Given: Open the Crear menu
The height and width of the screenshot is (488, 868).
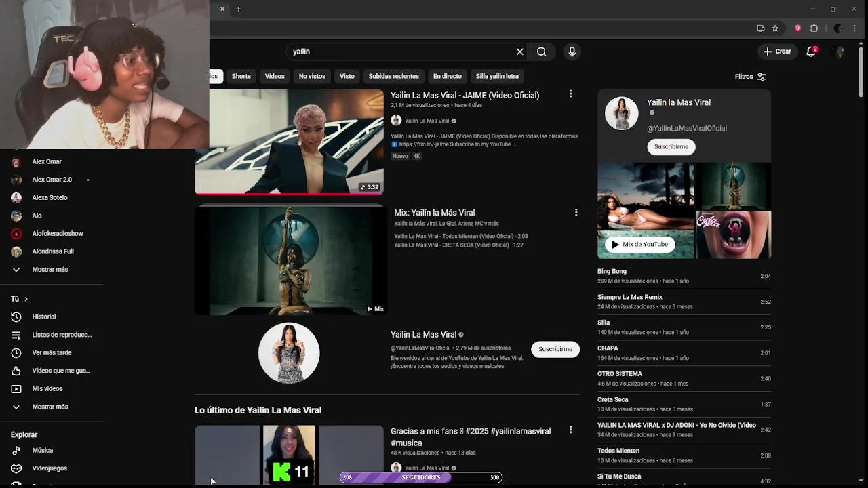Looking at the screenshot, I should [x=777, y=52].
